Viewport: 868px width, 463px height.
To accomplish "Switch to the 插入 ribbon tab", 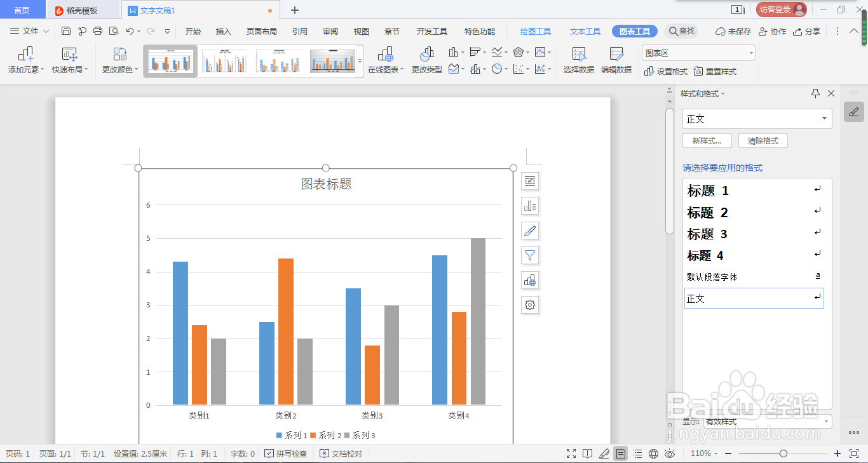I will click(223, 30).
